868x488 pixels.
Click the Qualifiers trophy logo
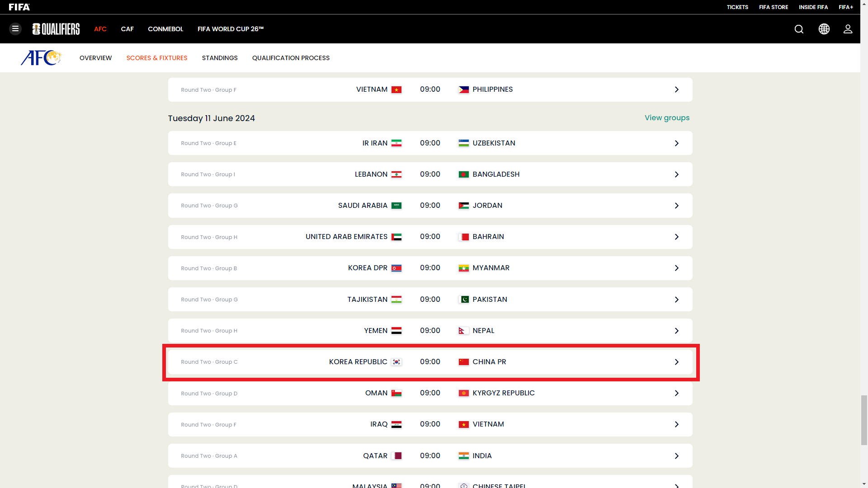coord(56,29)
